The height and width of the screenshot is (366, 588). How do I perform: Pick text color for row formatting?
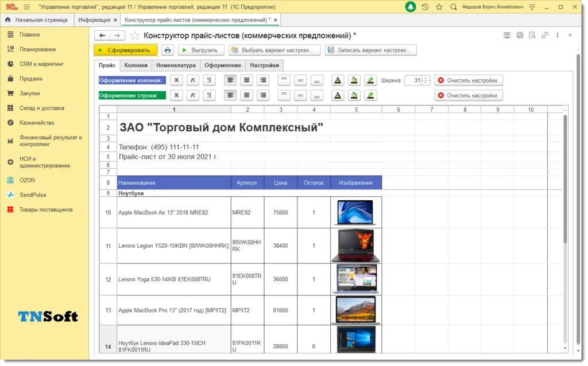tap(338, 95)
